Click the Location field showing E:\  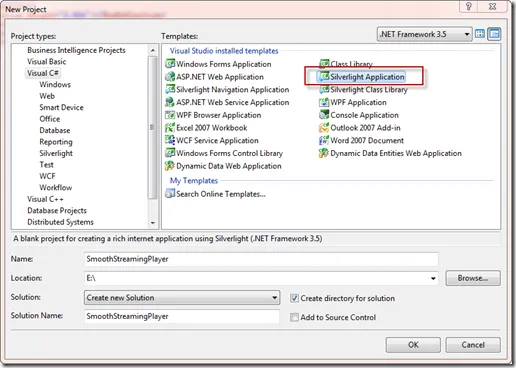(261, 278)
